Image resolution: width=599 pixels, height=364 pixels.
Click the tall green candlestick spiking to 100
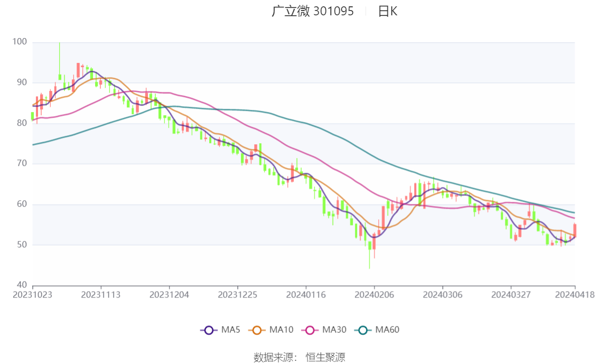(x=60, y=61)
